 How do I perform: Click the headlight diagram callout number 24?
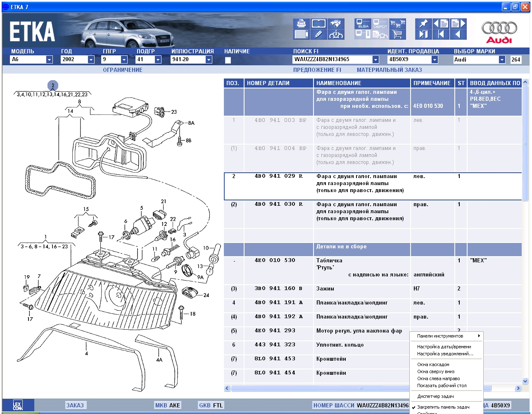pos(206,295)
